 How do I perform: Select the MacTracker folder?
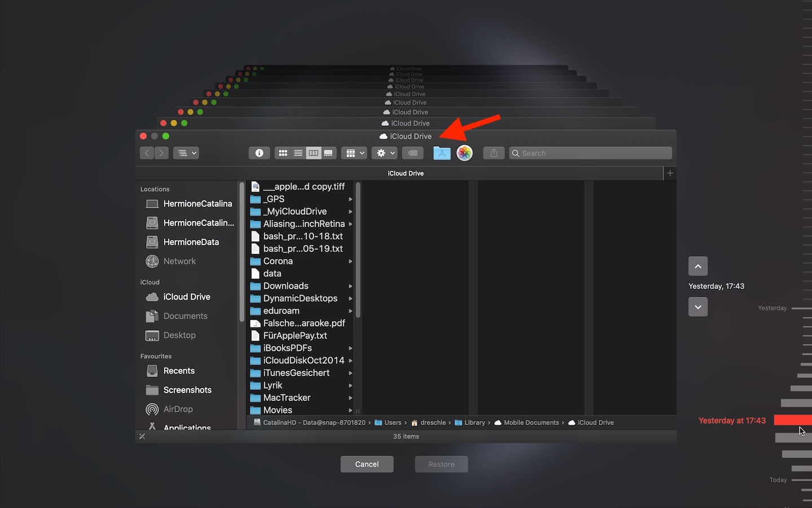tap(301, 398)
